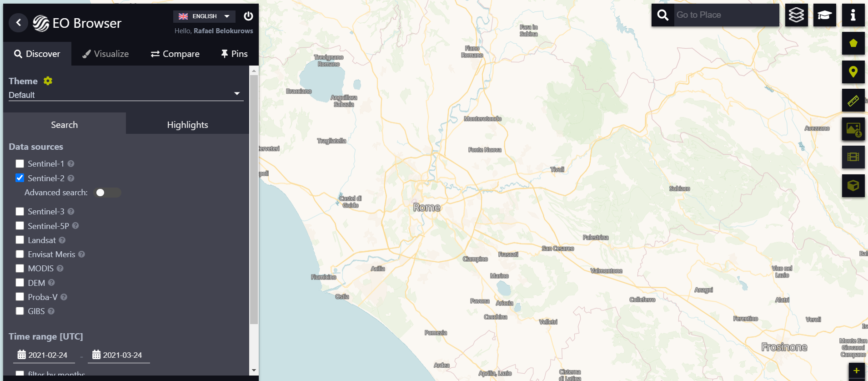Enable the Sentinel-3 data source
Viewport: 868px width, 381px height.
click(x=20, y=211)
